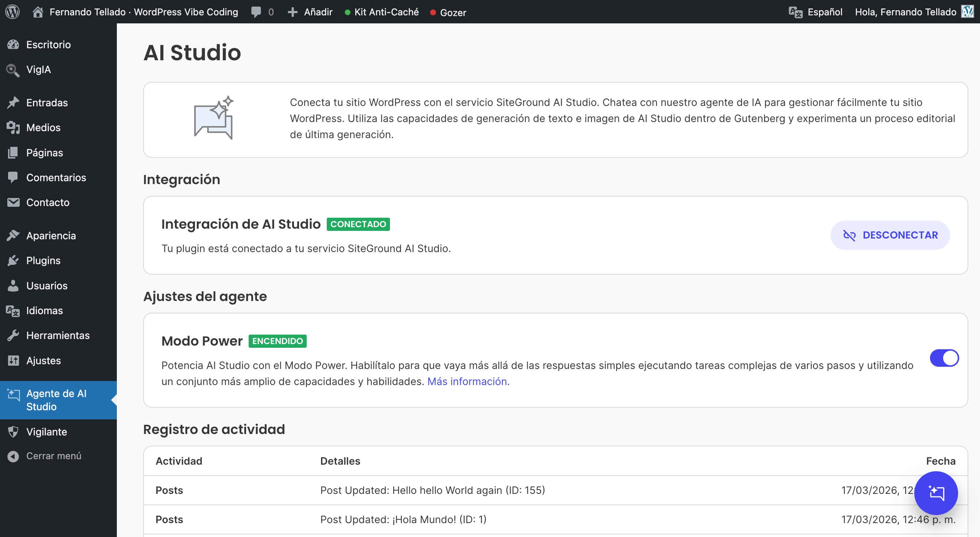The width and height of the screenshot is (980, 537).
Task: Visit site Fernando Tellado · WordPress Vibe Coding
Action: (144, 12)
